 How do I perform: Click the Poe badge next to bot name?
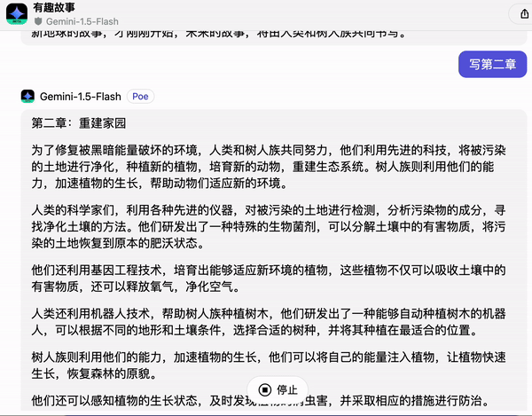click(140, 97)
